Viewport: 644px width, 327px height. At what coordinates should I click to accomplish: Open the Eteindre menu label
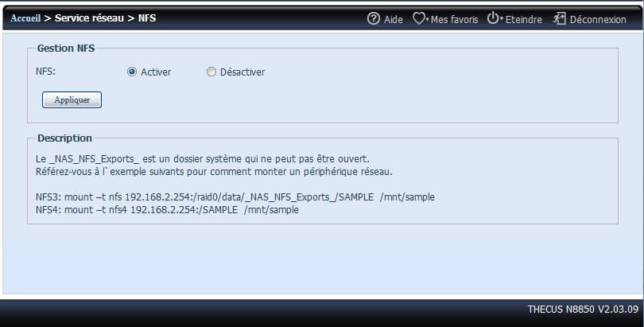[x=524, y=19]
